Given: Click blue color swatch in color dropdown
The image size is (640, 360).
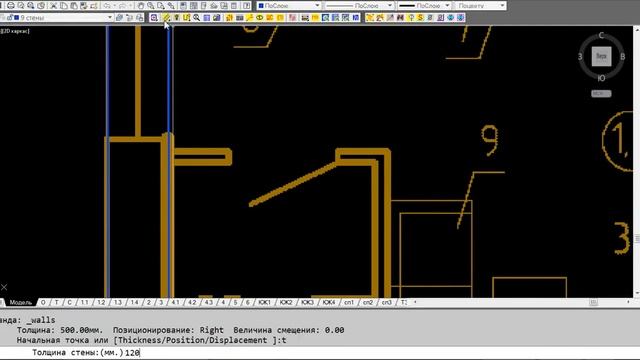Looking at the screenshot, I should [x=261, y=6].
